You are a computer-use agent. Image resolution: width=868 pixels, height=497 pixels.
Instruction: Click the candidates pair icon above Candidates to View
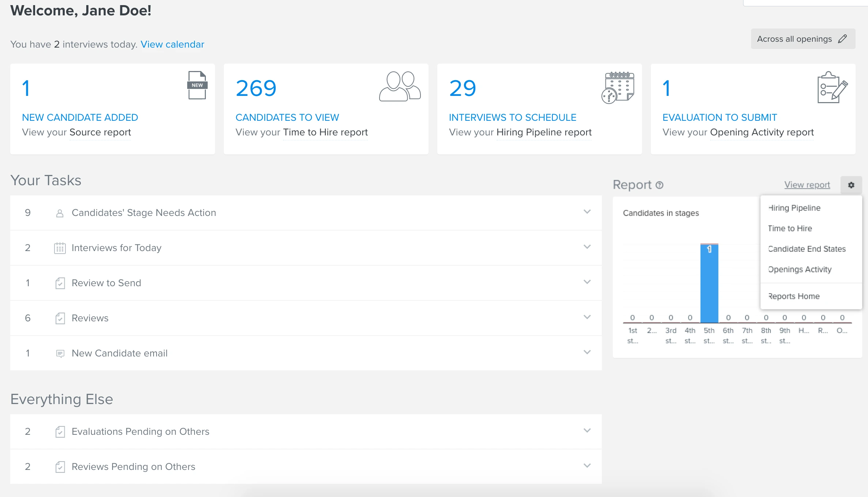point(400,86)
